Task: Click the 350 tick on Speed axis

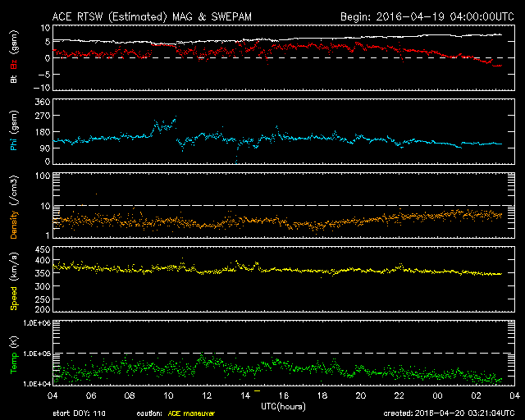Action: point(43,273)
